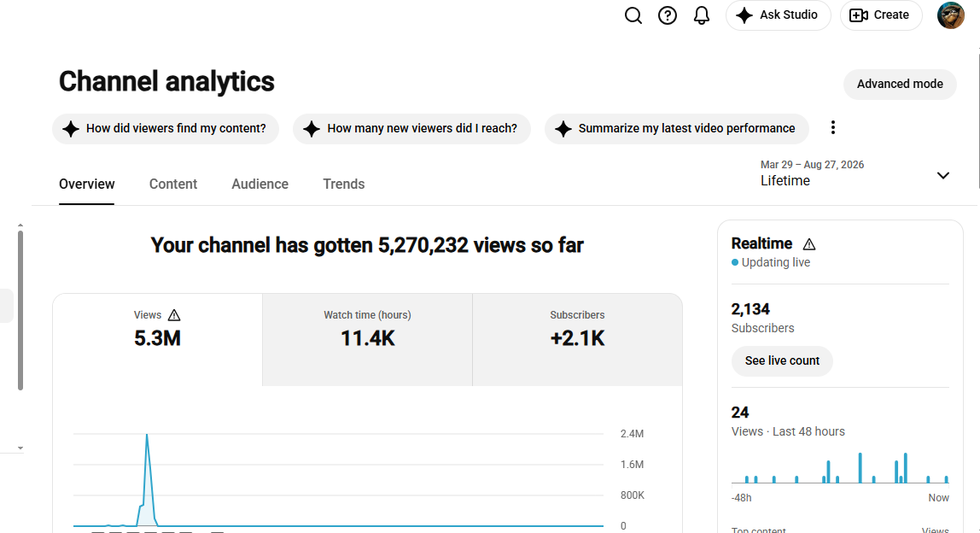Click the Create video button
The height and width of the screenshot is (533, 980).
881,15
